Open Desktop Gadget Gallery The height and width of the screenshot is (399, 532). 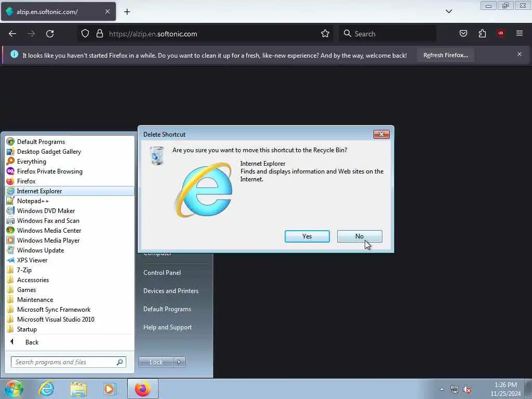(x=70, y=152)
